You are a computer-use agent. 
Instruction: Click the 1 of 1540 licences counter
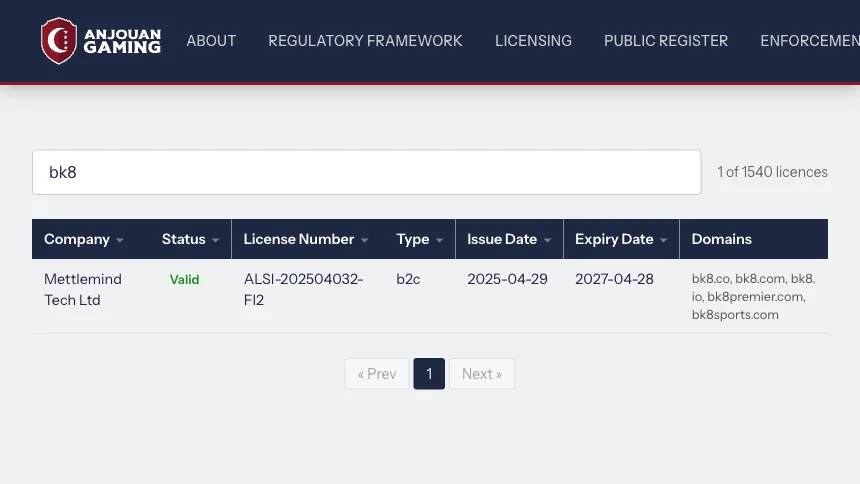coord(772,172)
